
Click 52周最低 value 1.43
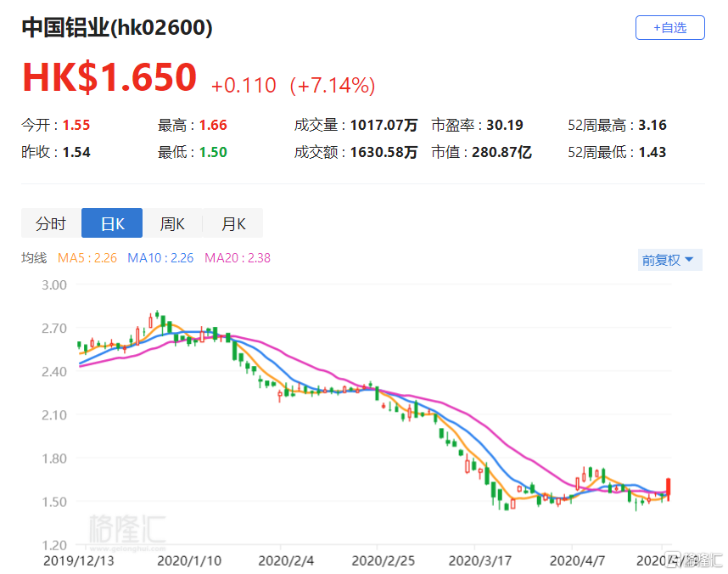[x=652, y=152]
